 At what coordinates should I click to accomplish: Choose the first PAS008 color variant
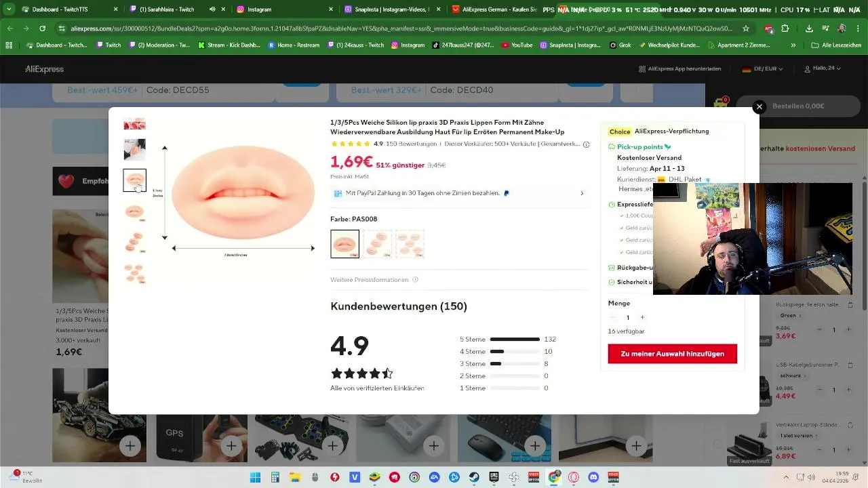pos(344,244)
